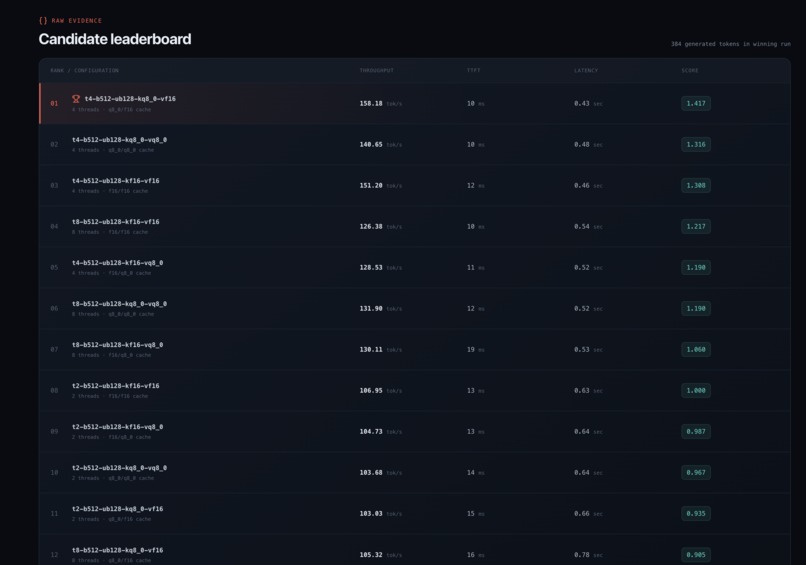Screen dimensions: 806x565
Task: Select configuration t4-b512-ub128-kf16-vq8_0
Action: point(118,263)
